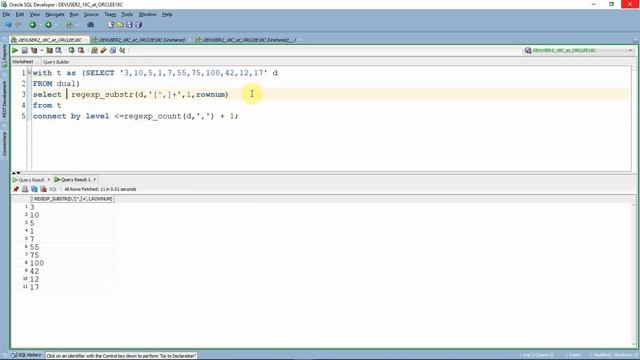Click the Autotrace icon
The width and height of the screenshot is (640, 360).
click(x=49, y=50)
